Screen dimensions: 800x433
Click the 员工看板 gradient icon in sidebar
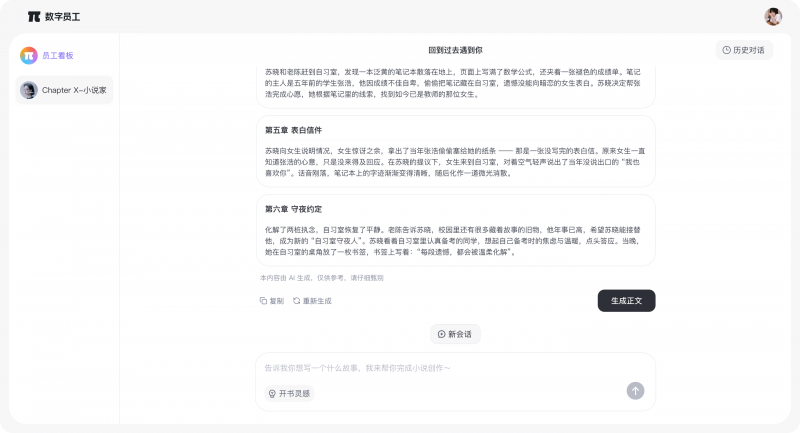tap(29, 56)
